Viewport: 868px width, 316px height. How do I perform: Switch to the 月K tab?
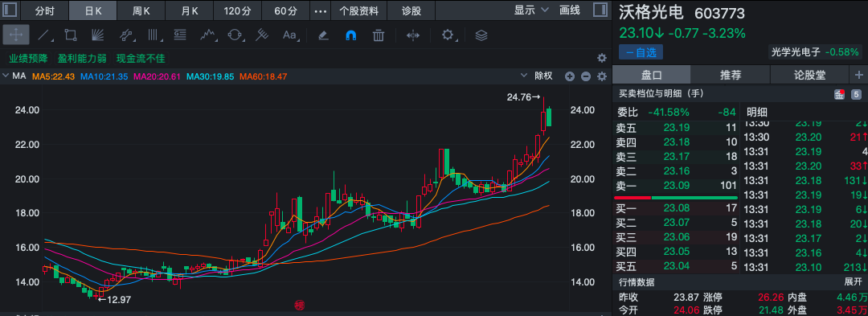(x=189, y=10)
